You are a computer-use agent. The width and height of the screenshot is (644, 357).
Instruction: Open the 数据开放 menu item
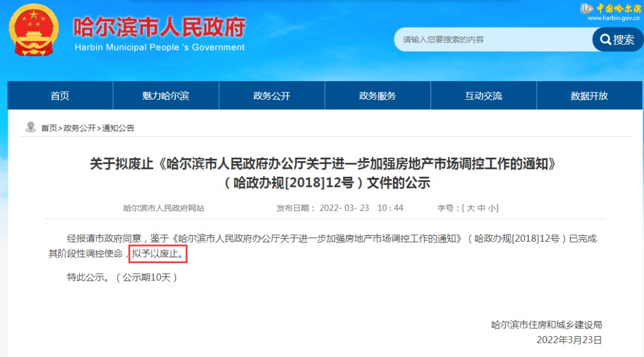pyautogui.click(x=589, y=96)
